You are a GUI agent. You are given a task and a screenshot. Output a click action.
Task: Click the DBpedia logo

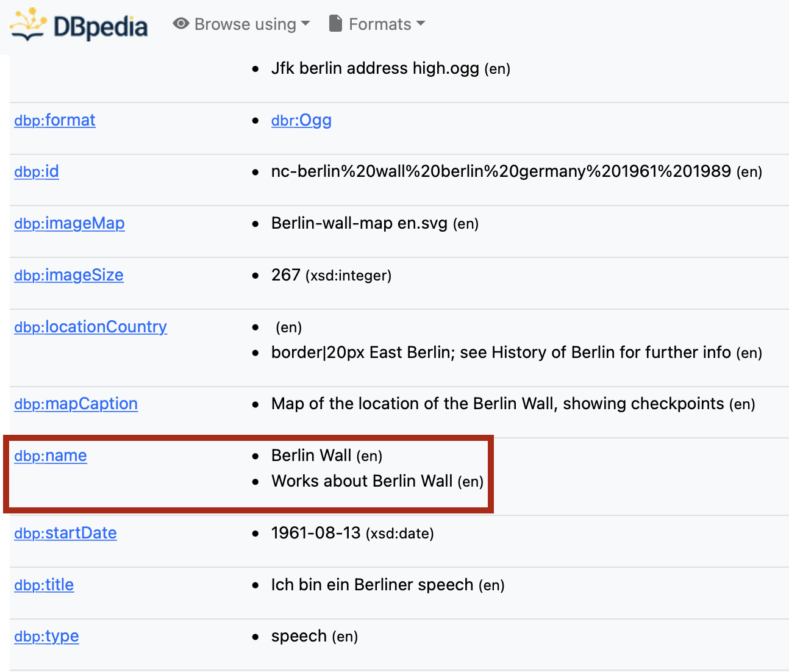tap(79, 25)
